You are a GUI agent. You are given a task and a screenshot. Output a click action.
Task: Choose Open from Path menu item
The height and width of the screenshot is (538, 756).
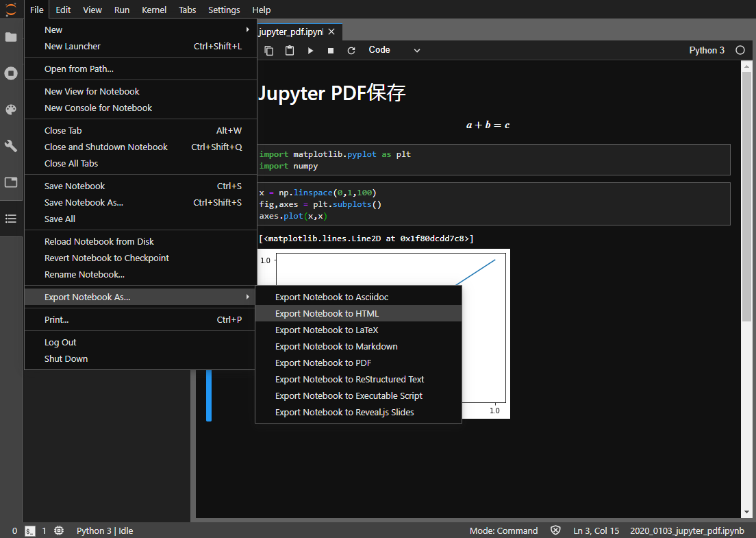click(140, 69)
